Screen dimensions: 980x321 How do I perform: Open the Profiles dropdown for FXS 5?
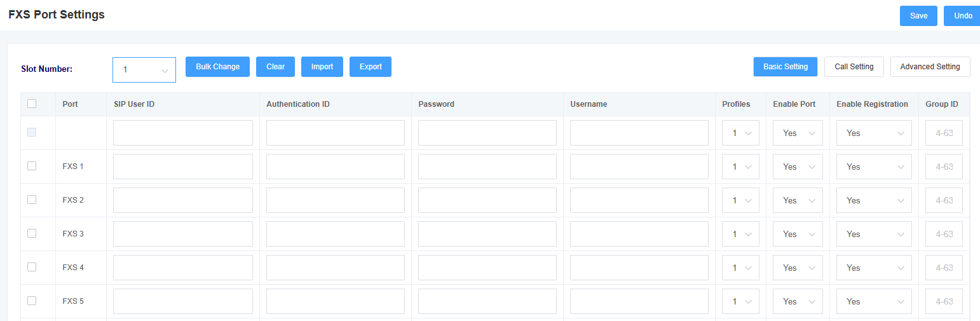[740, 301]
